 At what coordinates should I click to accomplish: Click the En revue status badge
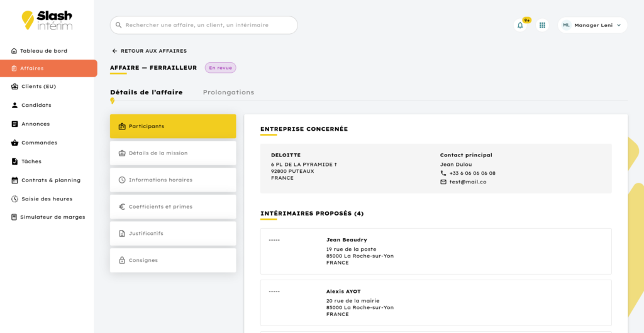pyautogui.click(x=221, y=68)
